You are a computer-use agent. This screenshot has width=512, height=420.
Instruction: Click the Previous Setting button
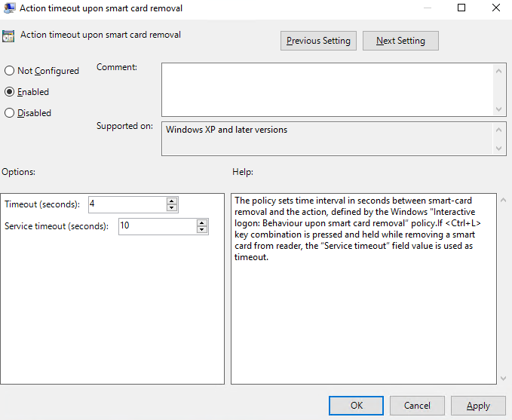318,41
